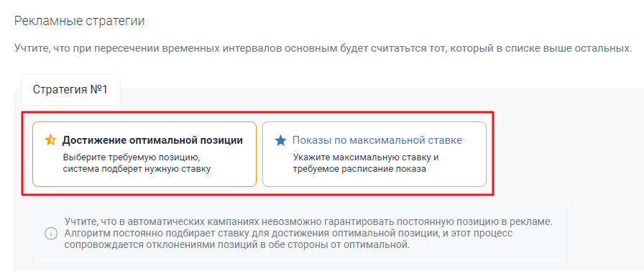This screenshot has height=271, width=644.
Task: Select the Достижение оптимальной позиции card
Action: (x=144, y=155)
